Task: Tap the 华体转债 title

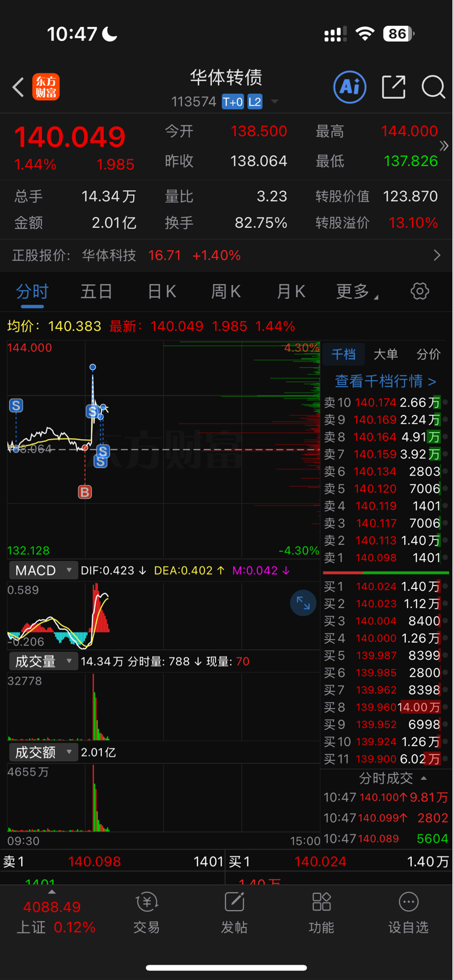Action: coord(226,77)
